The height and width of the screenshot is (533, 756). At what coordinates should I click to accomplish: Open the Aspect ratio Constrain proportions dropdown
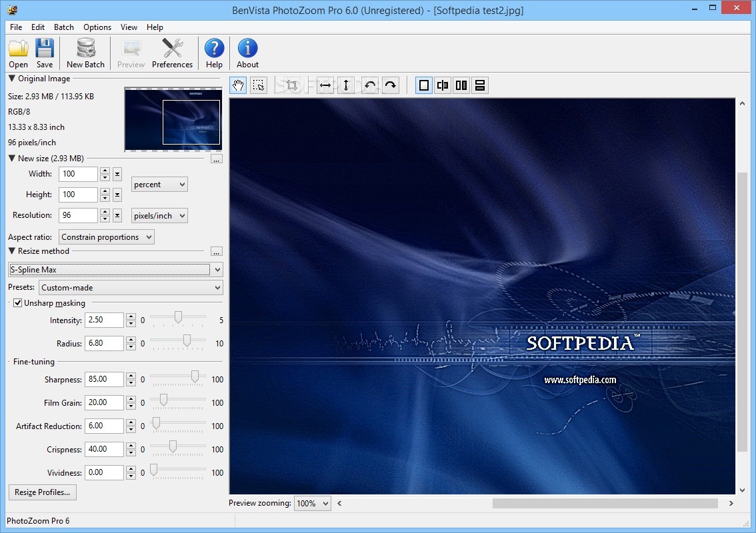click(107, 237)
